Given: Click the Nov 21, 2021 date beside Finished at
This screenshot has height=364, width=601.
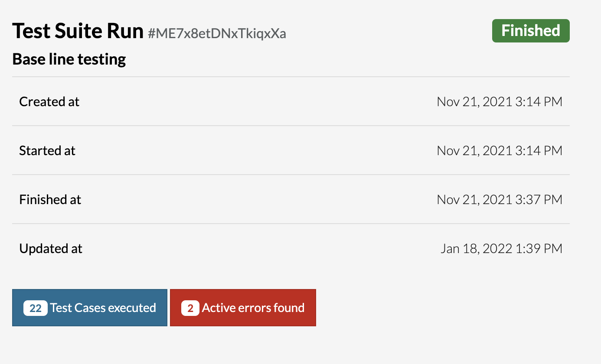Looking at the screenshot, I should (474, 199).
